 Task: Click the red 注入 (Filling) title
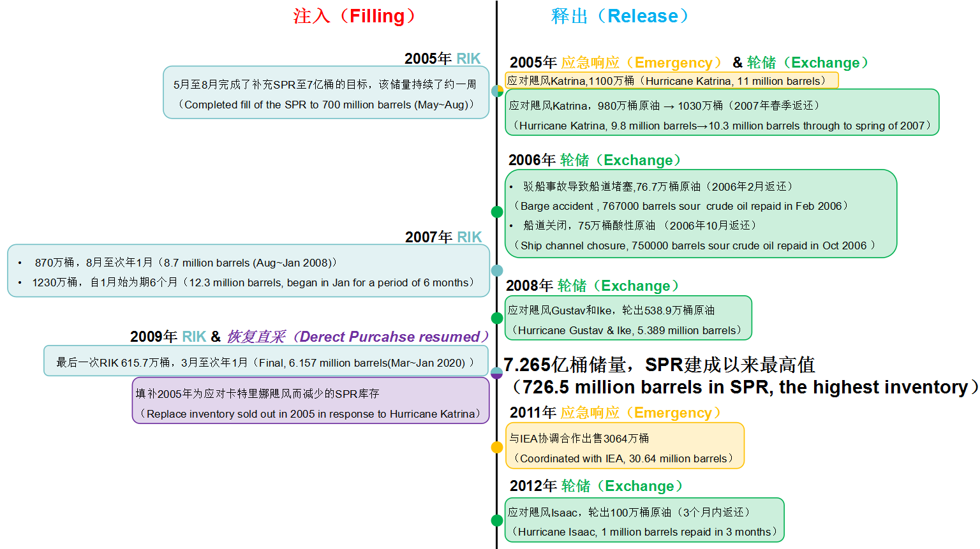(354, 16)
